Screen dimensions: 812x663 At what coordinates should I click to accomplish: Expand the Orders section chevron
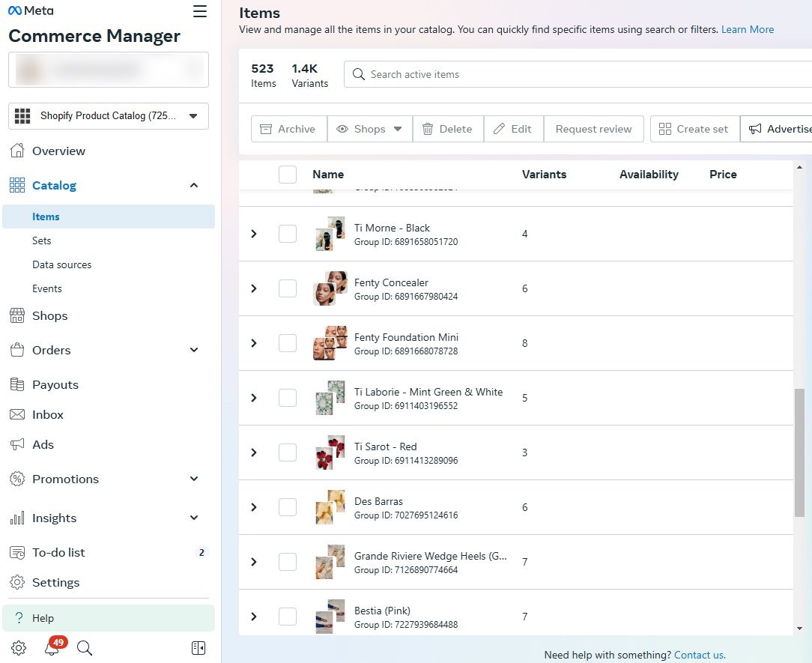(x=194, y=350)
